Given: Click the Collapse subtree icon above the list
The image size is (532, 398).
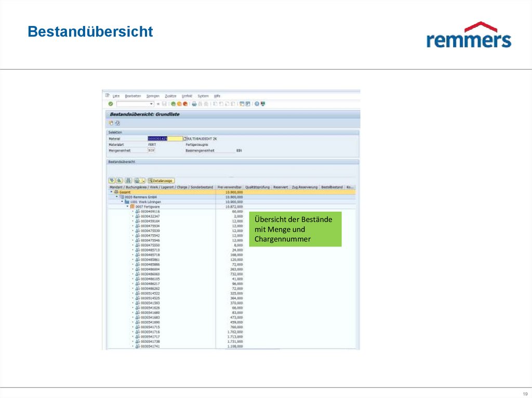Looking at the screenshot, I should coord(119,181).
